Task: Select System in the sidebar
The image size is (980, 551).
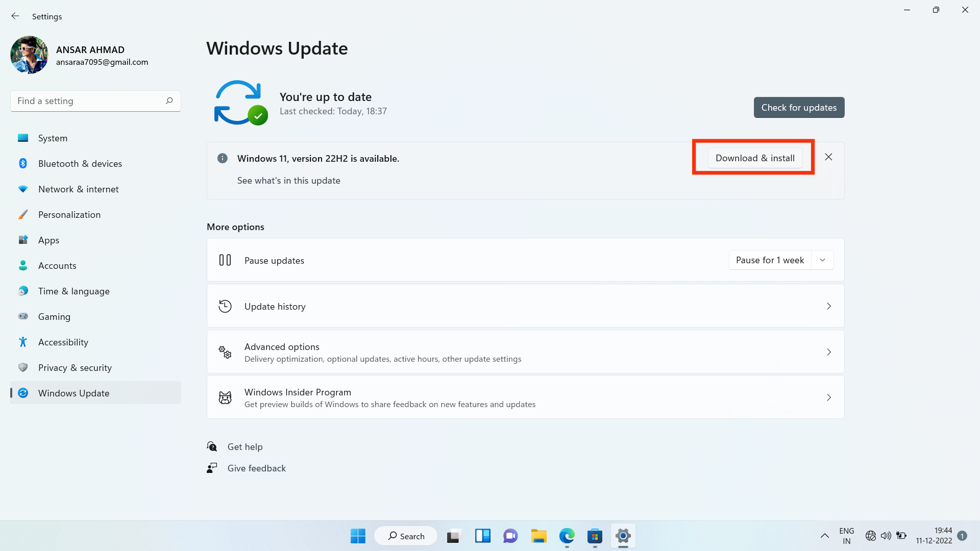Action: (x=53, y=138)
